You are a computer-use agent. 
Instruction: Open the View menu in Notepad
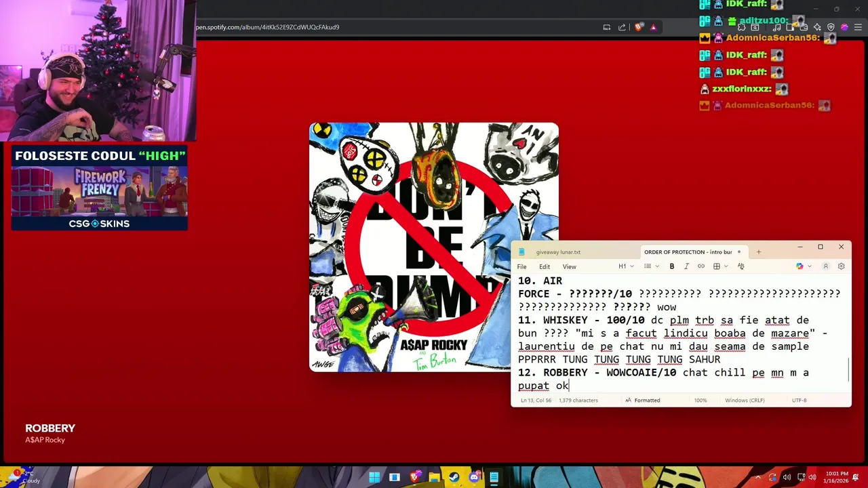click(570, 266)
